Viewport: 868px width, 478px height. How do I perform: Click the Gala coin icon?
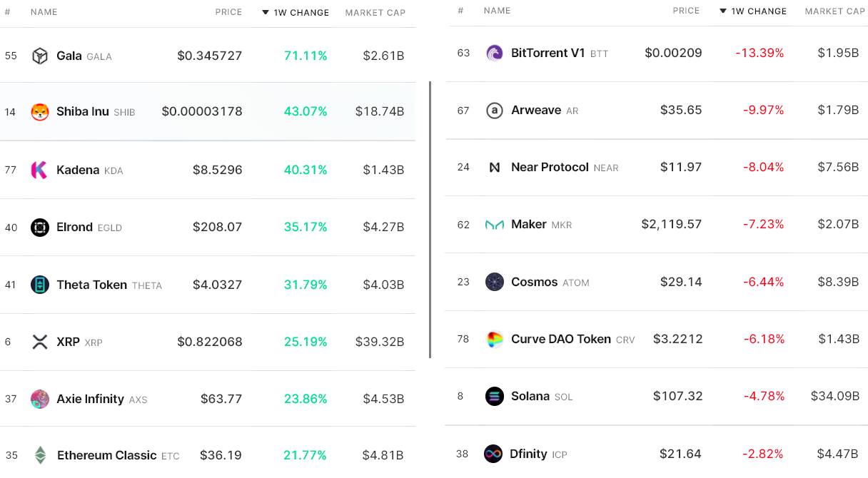coord(40,56)
